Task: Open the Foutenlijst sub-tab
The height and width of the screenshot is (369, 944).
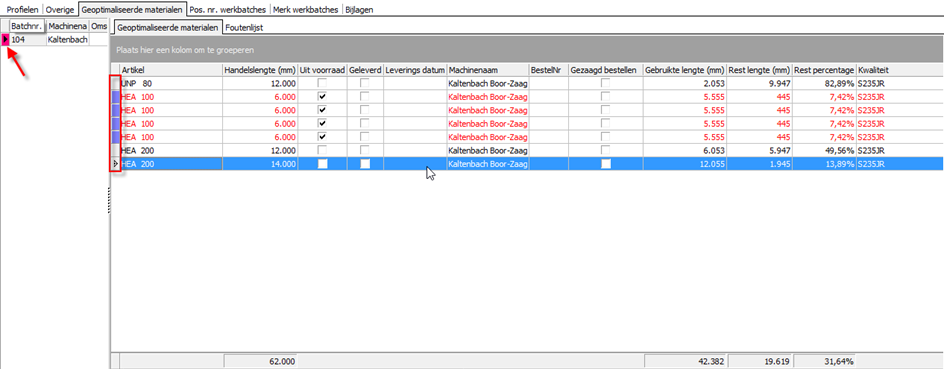Action: [x=244, y=27]
